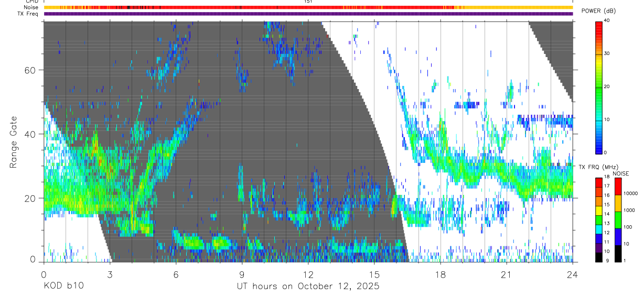Click the 100 label on NOISE scale

(628, 227)
